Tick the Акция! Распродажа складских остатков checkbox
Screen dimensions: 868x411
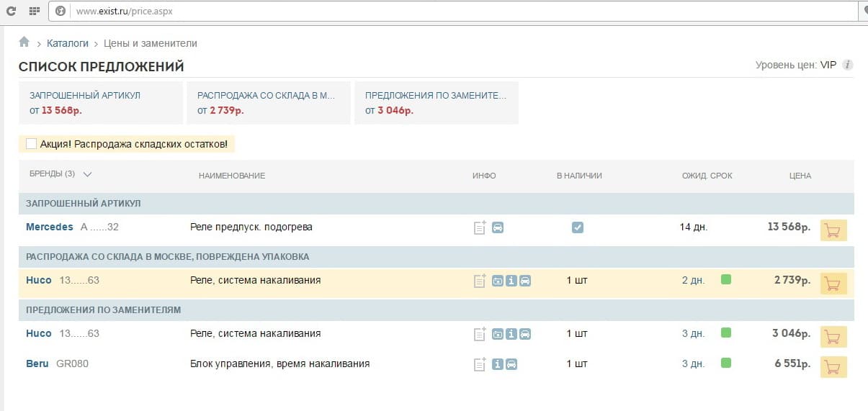(x=31, y=144)
